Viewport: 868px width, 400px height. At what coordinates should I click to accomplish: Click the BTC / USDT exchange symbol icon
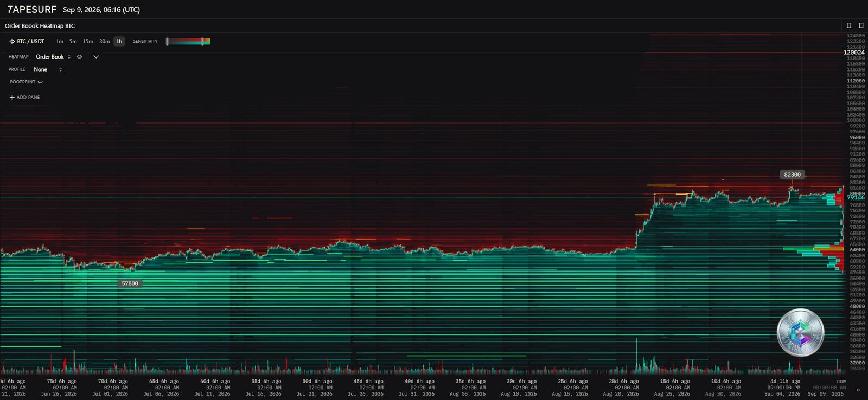12,41
